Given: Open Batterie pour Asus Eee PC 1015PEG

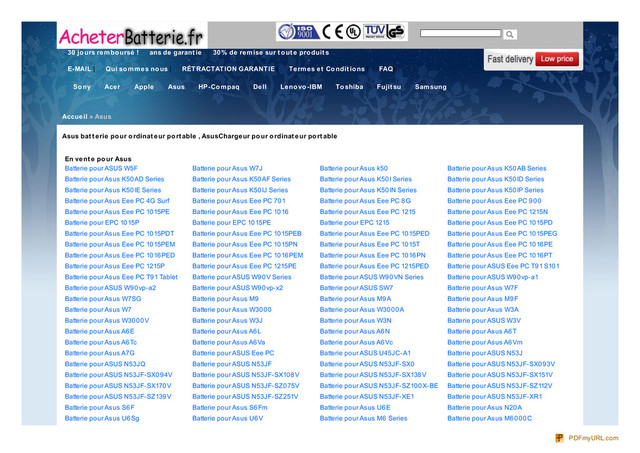Looking at the screenshot, I should (x=502, y=233).
